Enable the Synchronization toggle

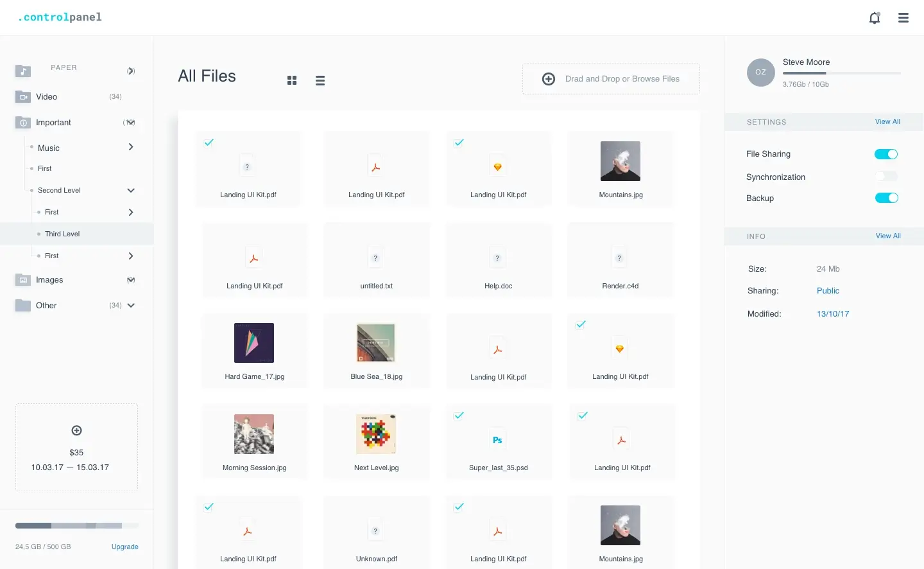[886, 177]
